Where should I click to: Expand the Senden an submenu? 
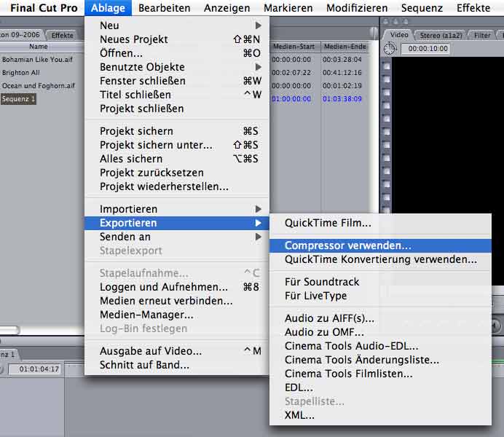pos(177,237)
